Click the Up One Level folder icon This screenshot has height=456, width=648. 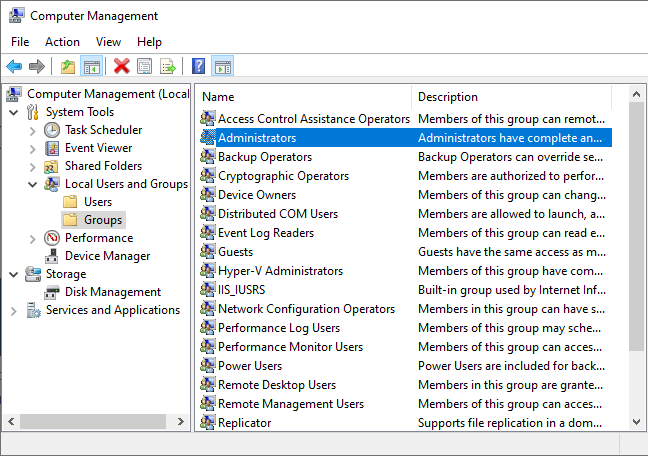[x=67, y=67]
